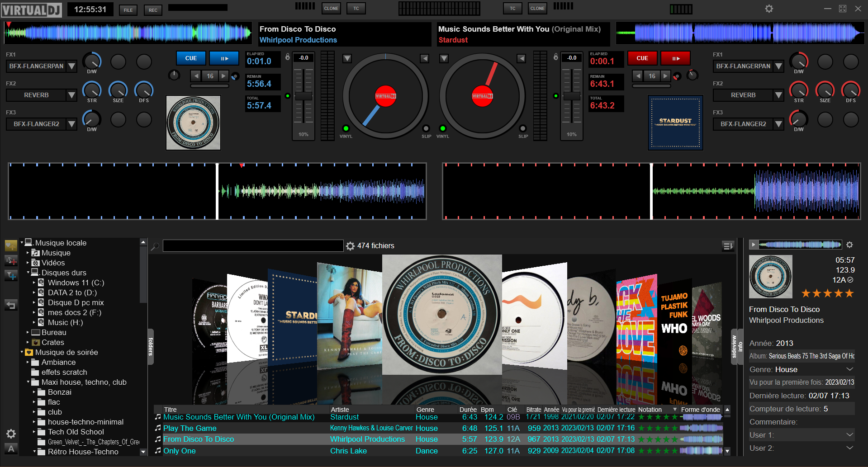
Task: Open search options gear beside file count
Action: coord(350,246)
